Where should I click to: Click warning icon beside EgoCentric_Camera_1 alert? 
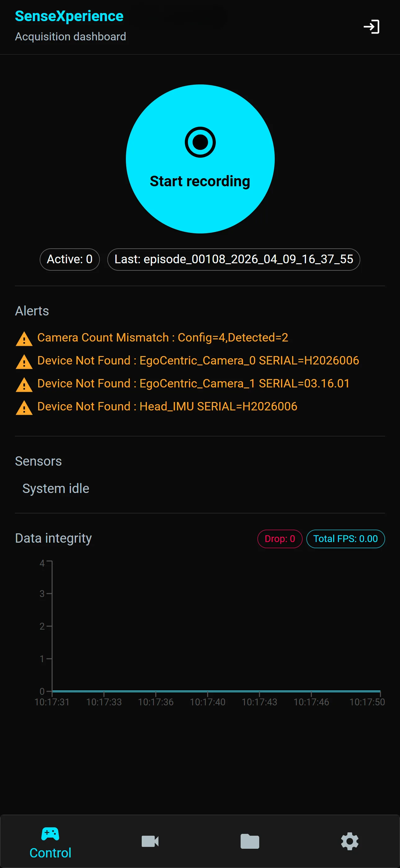[x=24, y=384]
